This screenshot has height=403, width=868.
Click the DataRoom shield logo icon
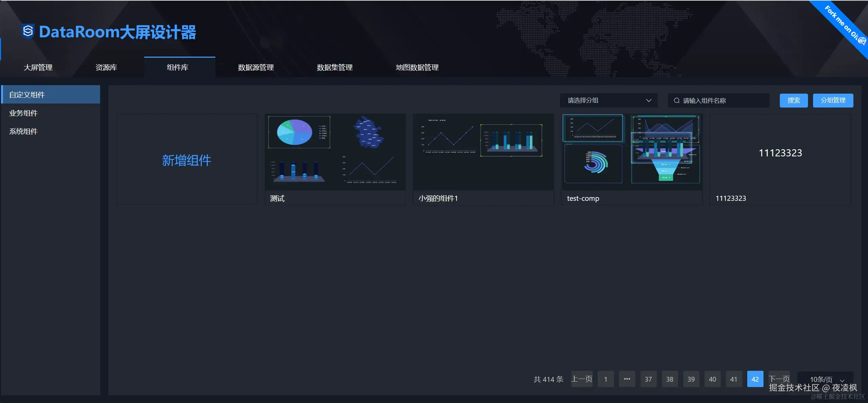(x=28, y=32)
